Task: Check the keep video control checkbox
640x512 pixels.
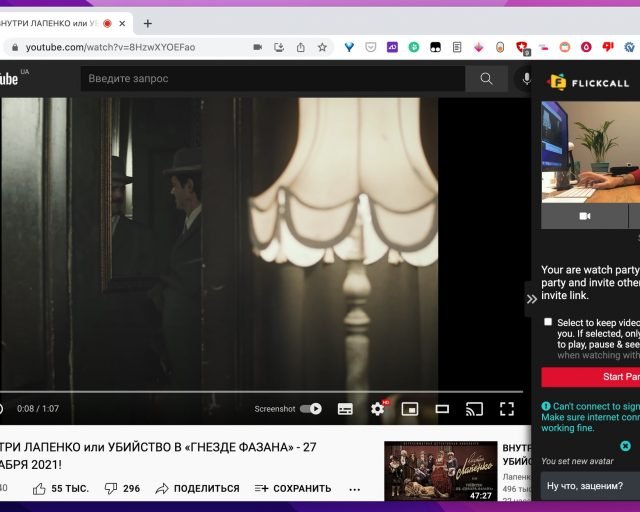Action: click(x=548, y=322)
